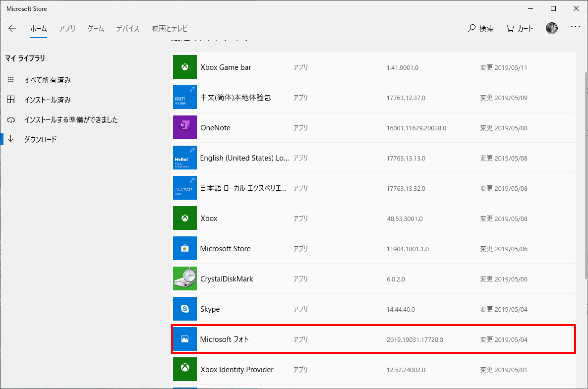Viewport: 588px width, 389px height.
Task: Click the 中文(简体)本地体验包 app icon
Action: [185, 97]
